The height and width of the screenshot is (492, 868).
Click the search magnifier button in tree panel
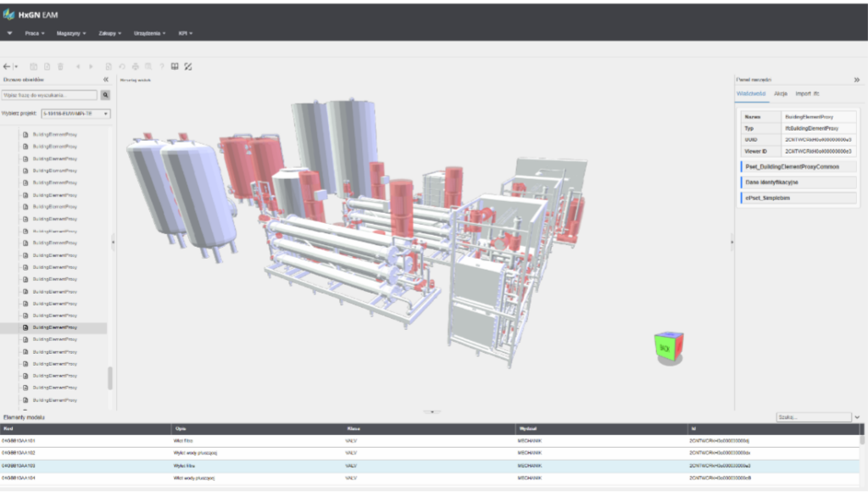coord(105,95)
